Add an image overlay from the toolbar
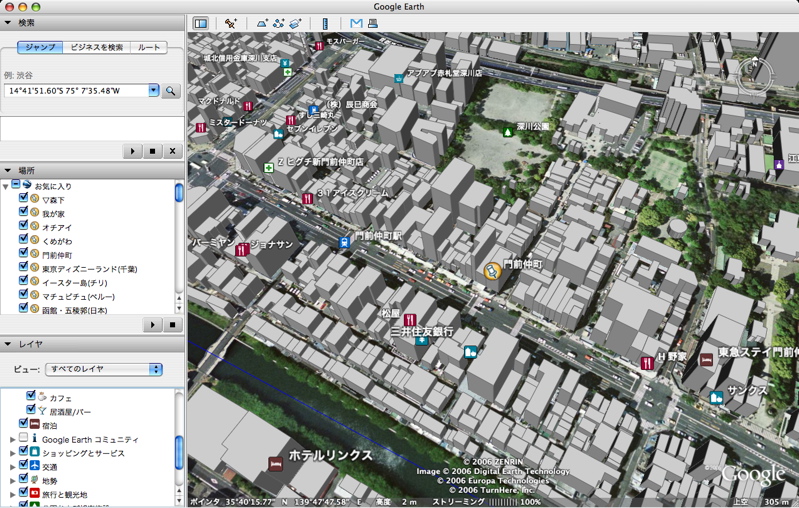 295,23
